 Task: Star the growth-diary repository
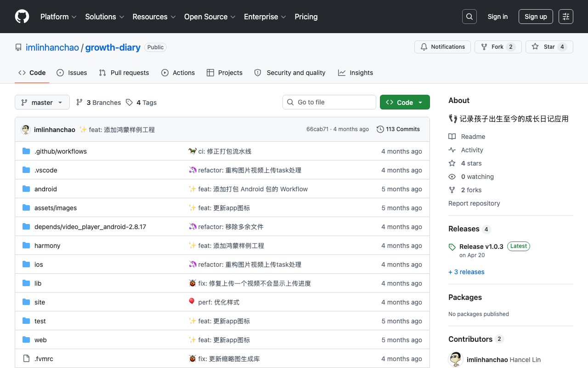click(549, 47)
